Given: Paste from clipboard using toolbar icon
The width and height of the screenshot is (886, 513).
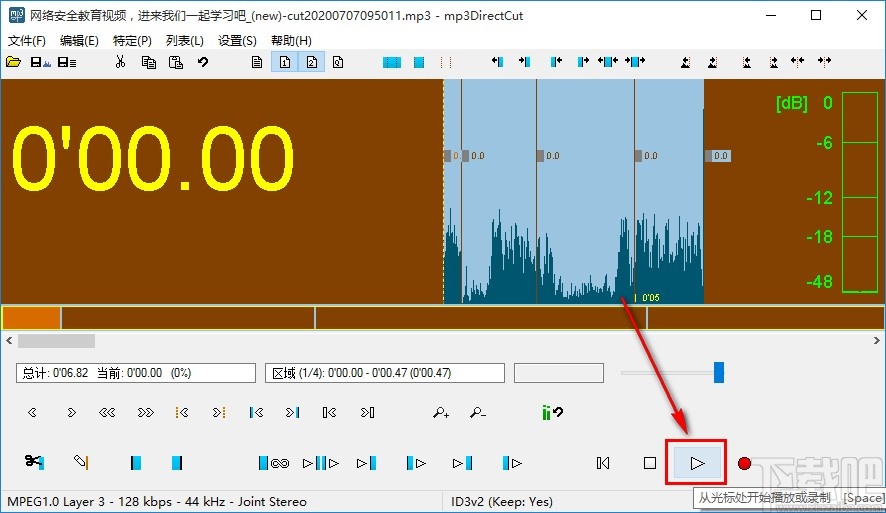Looking at the screenshot, I should [x=176, y=62].
